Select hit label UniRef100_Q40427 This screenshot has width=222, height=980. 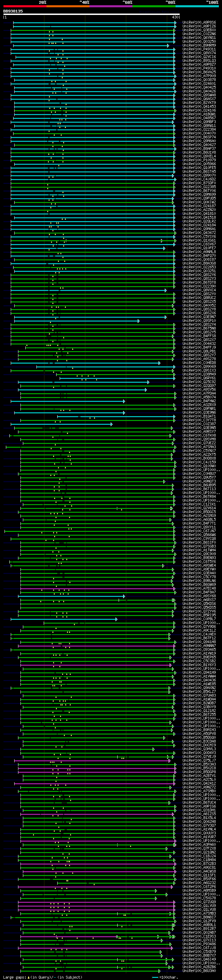point(199,145)
